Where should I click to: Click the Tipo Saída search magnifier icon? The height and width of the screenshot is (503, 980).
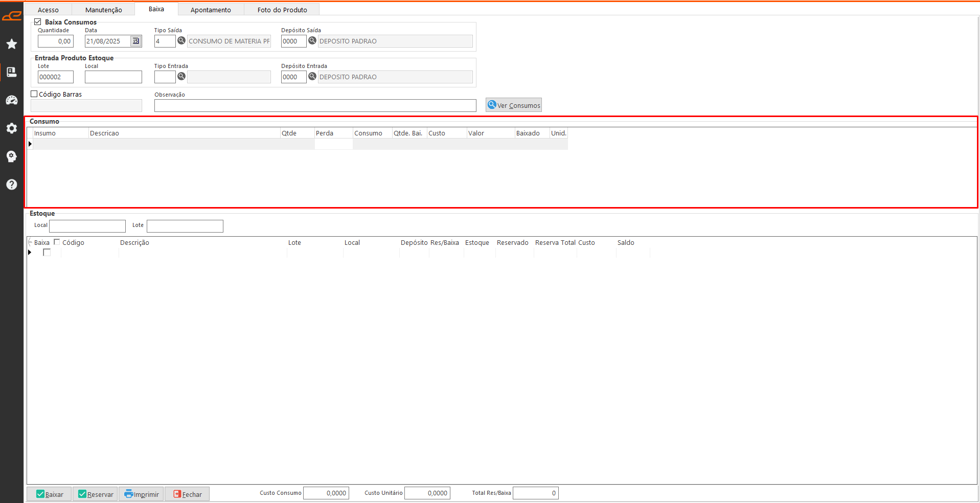181,41
